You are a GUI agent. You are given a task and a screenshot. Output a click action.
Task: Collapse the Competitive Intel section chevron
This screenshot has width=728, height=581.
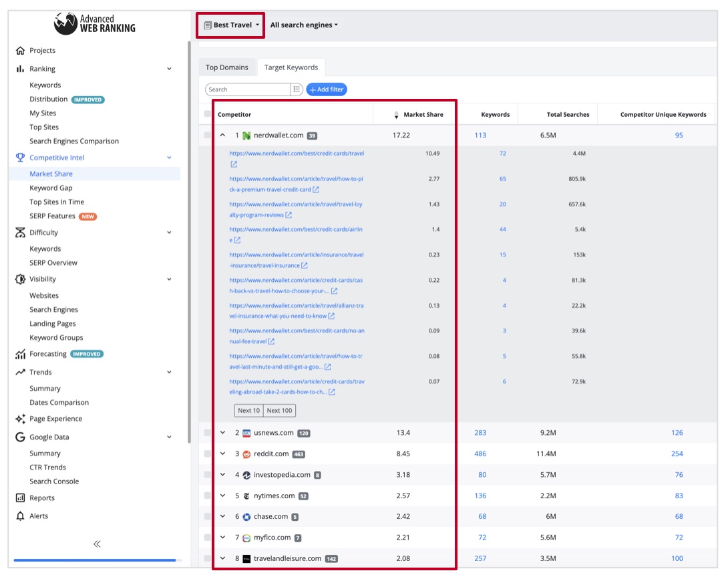pos(169,158)
